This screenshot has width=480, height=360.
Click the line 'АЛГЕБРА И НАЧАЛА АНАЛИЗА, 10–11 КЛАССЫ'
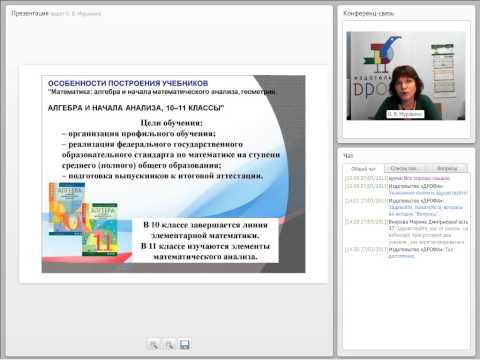pyautogui.click(x=136, y=108)
